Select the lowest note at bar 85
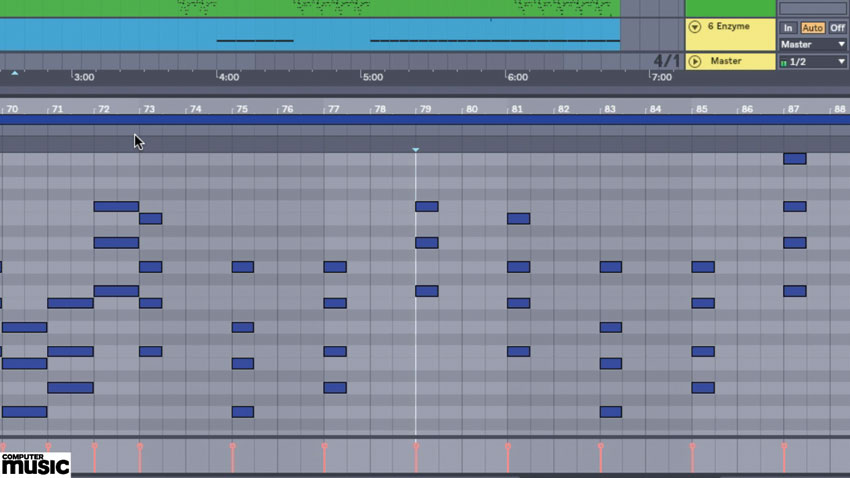 pyautogui.click(x=703, y=387)
